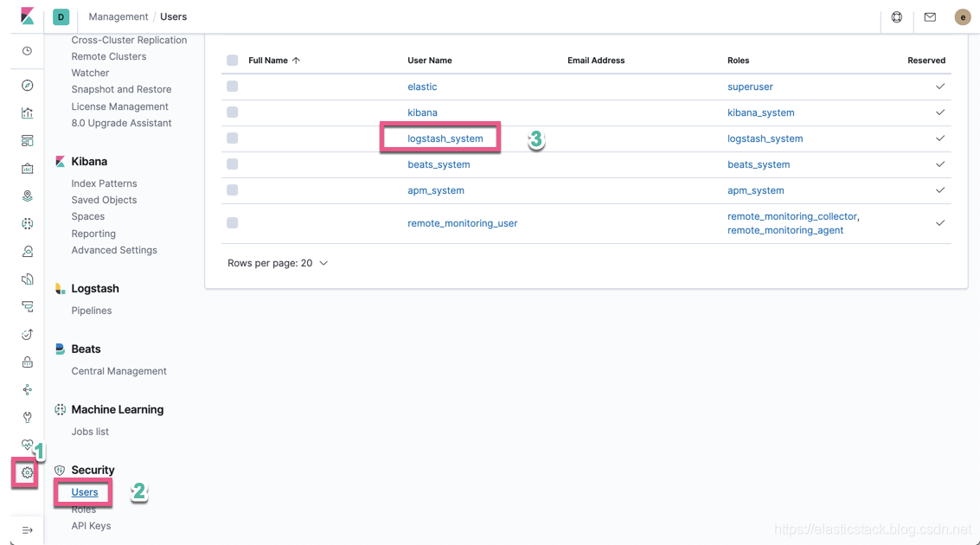980x545 pixels.
Task: Open Discover compass icon in sidebar
Action: [x=27, y=86]
